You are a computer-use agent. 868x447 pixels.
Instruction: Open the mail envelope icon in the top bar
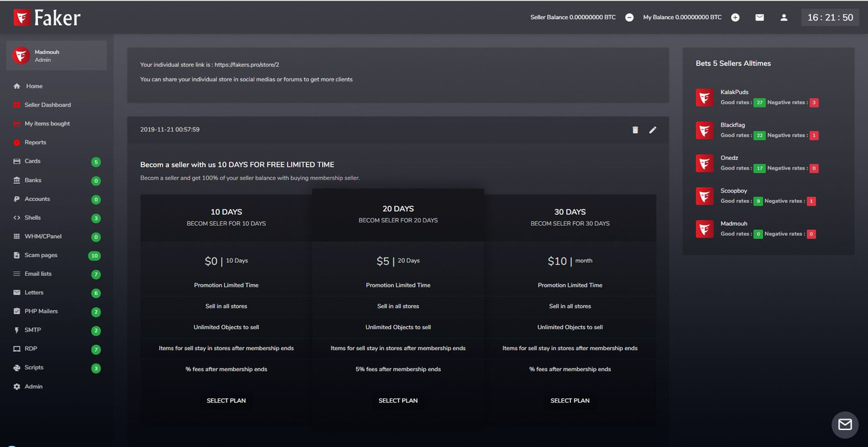tap(759, 18)
